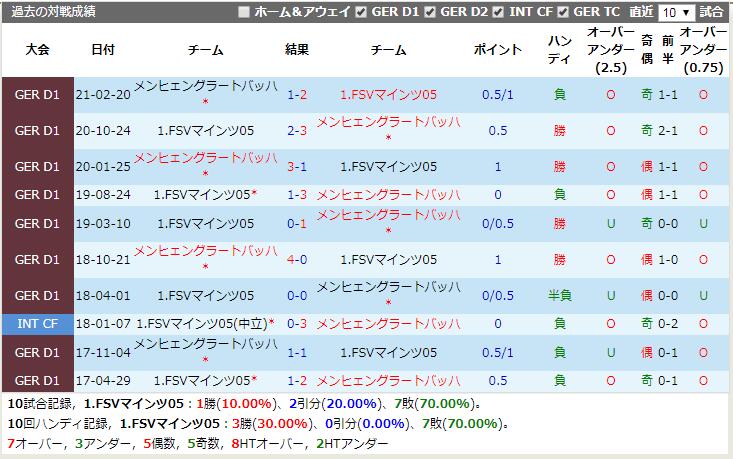Select the 7オーバー, 3アンダー summary line

click(197, 444)
